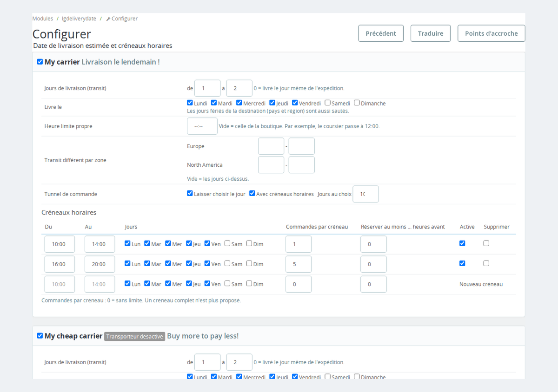Click the Traduire button
Image resolution: width=558 pixels, height=392 pixels.
[431, 33]
